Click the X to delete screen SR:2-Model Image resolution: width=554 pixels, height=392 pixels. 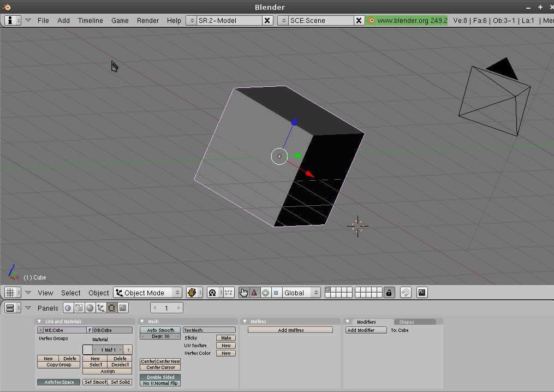(x=267, y=21)
